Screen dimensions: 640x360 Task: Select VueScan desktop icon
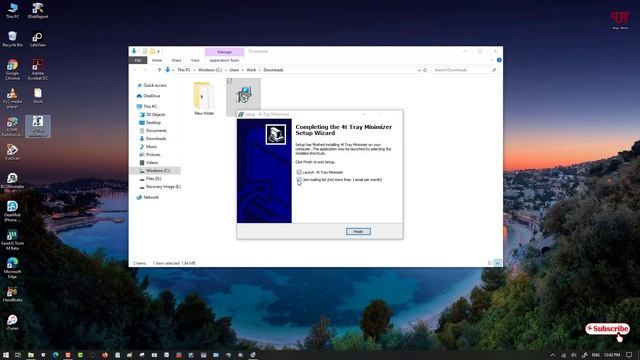(12, 152)
